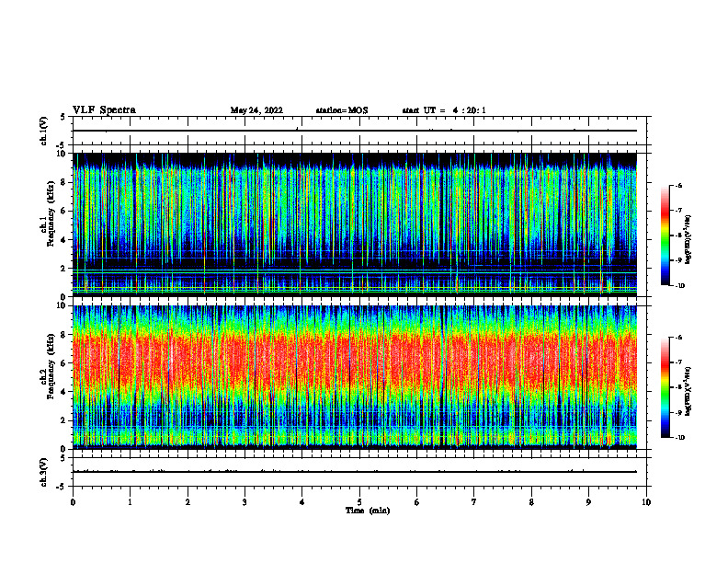728x563 pixels.
Task: Click the 2 kHz tick label on ch.2 axis
Action: [64, 420]
